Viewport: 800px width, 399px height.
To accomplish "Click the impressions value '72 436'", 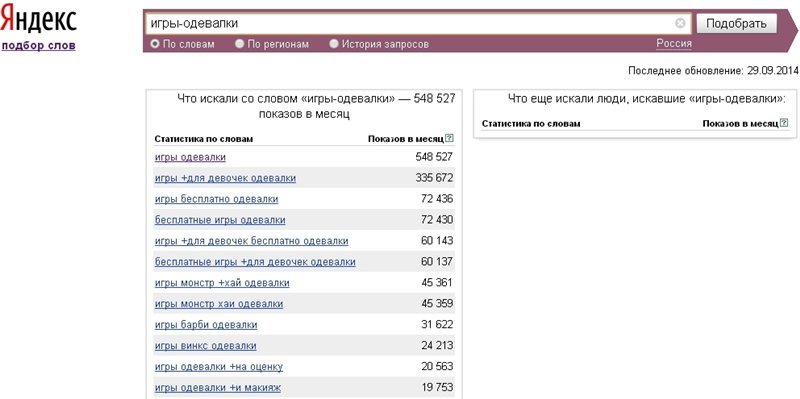I will pos(437,199).
